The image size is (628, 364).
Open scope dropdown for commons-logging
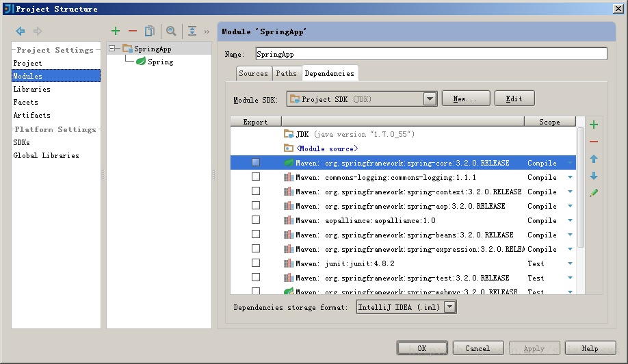click(570, 177)
